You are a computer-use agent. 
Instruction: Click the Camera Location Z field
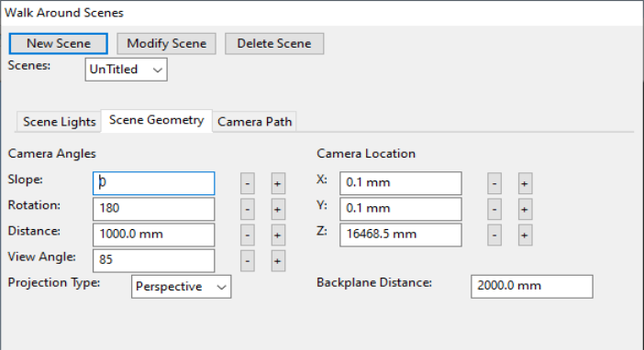coord(401,235)
